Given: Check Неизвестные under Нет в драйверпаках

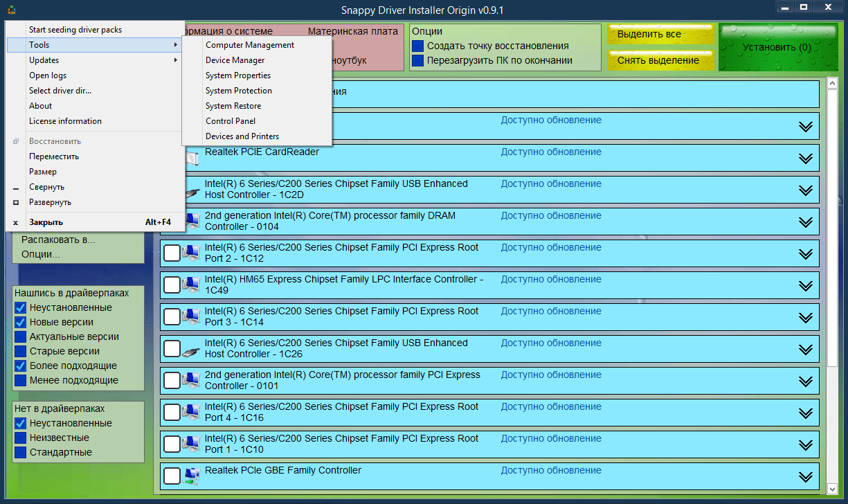Looking at the screenshot, I should click(20, 438).
